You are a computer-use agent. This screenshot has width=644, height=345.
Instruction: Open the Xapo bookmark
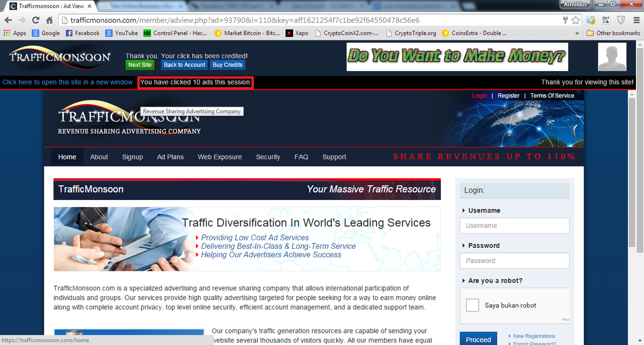[297, 33]
